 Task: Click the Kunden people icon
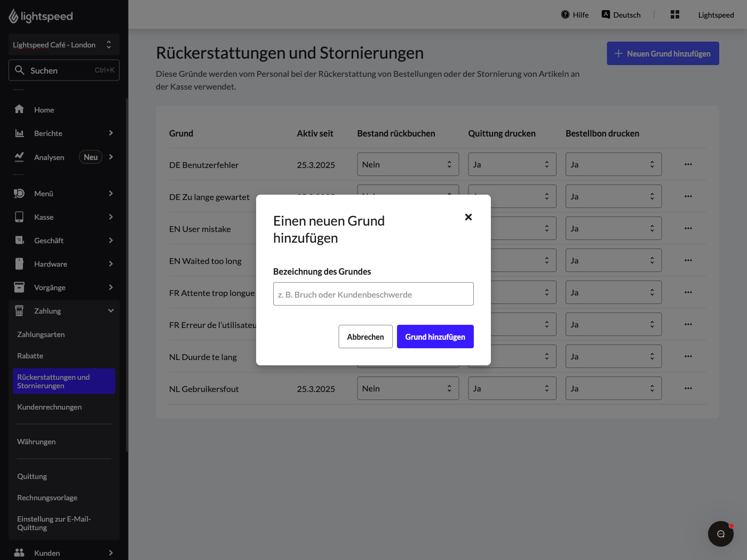tap(19, 553)
